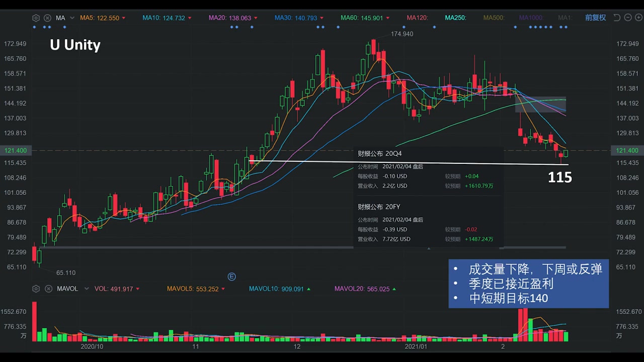Click the 2.2亿 USD revenue value
The height and width of the screenshot is (362, 644).
[x=395, y=186]
